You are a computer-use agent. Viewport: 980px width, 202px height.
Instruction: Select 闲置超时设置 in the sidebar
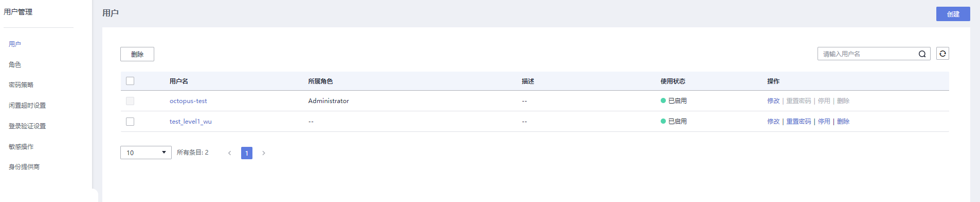(27, 106)
